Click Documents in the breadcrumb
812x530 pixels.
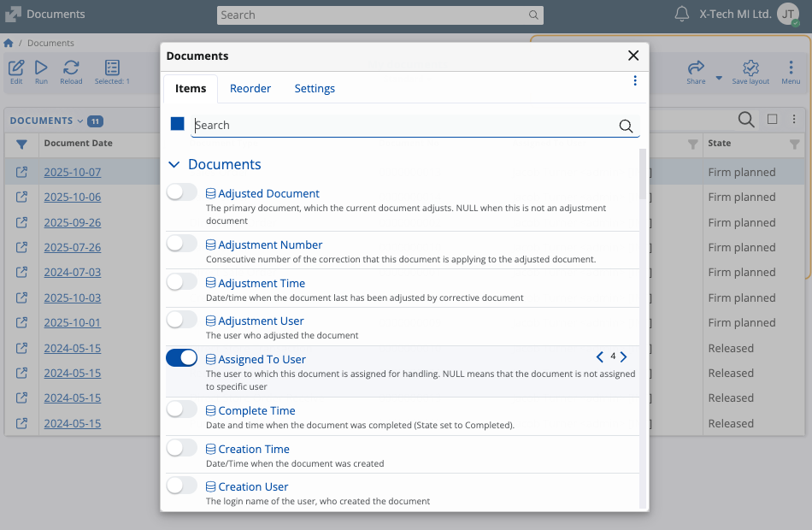(50, 43)
